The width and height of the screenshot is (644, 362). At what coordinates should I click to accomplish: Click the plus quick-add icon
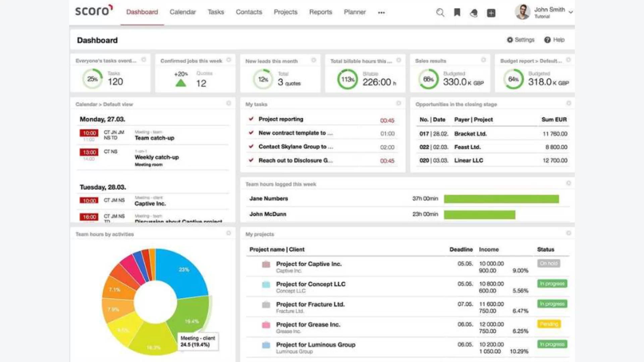[491, 13]
